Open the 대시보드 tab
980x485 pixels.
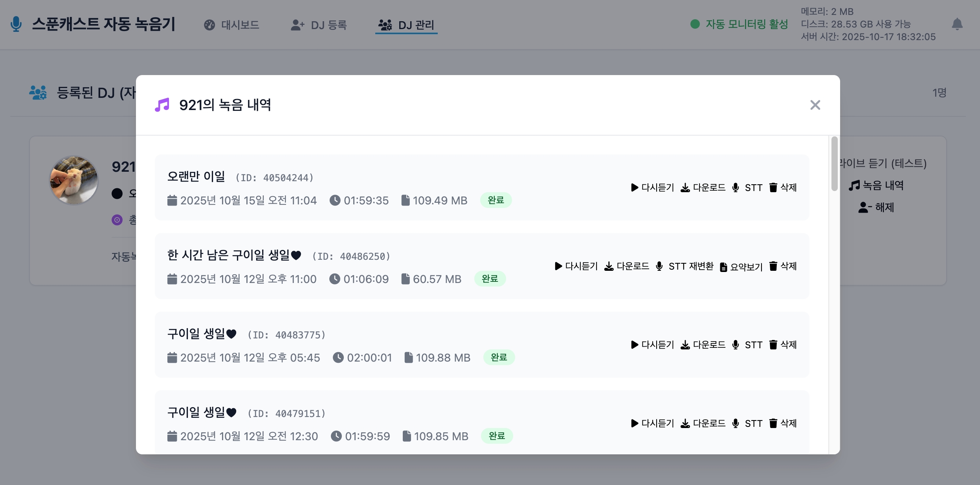pyautogui.click(x=232, y=25)
